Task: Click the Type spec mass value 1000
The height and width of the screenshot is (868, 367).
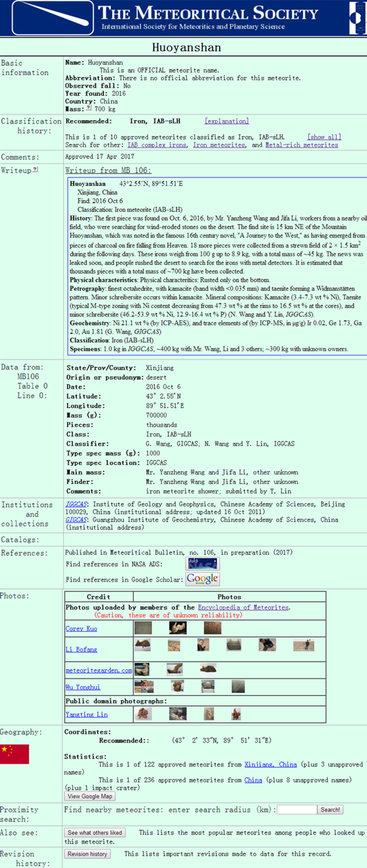Action: (x=153, y=453)
